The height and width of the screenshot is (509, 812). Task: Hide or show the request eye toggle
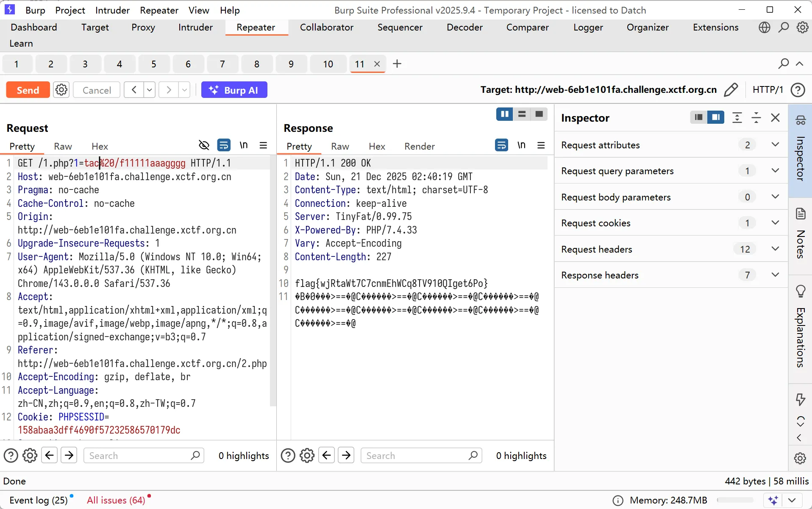click(x=204, y=145)
